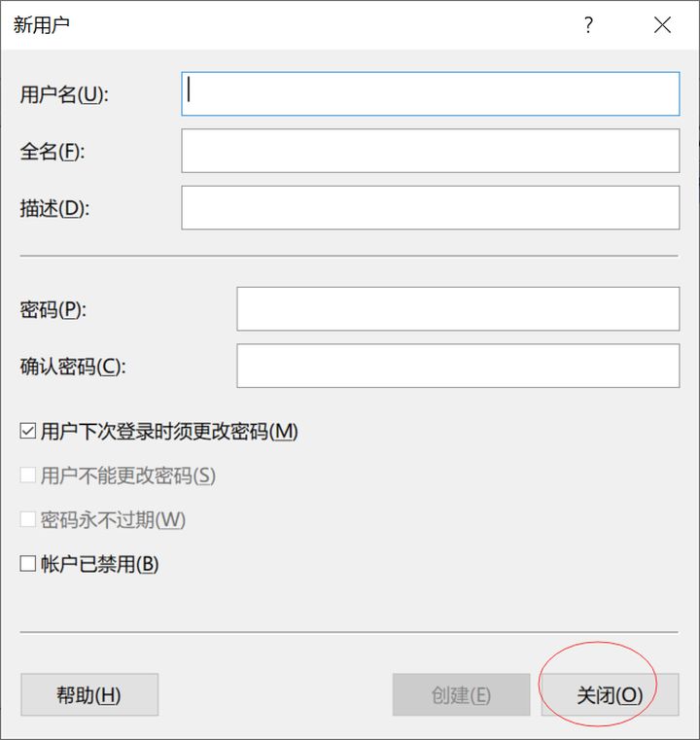This screenshot has height=740, width=700.
Task: Close the 新用户 dialog with X
Action: (x=662, y=25)
